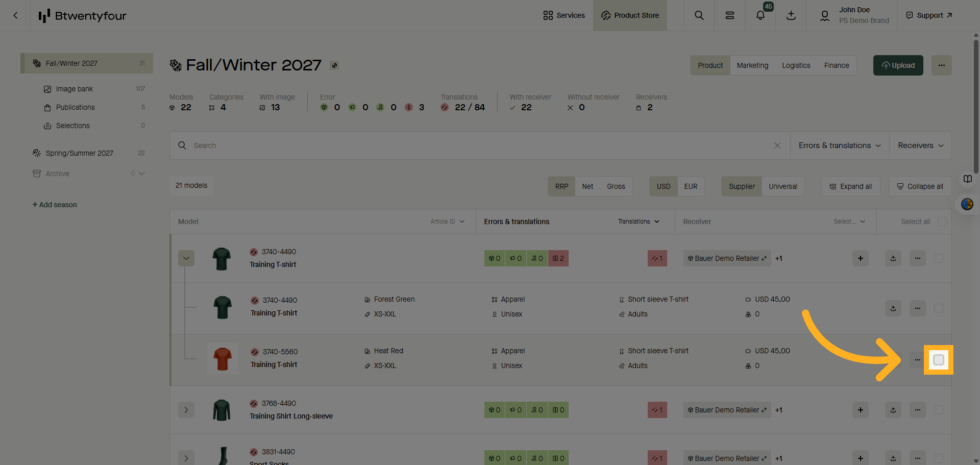Add receiver for model 3740-4490
The height and width of the screenshot is (465, 980).
861,258
